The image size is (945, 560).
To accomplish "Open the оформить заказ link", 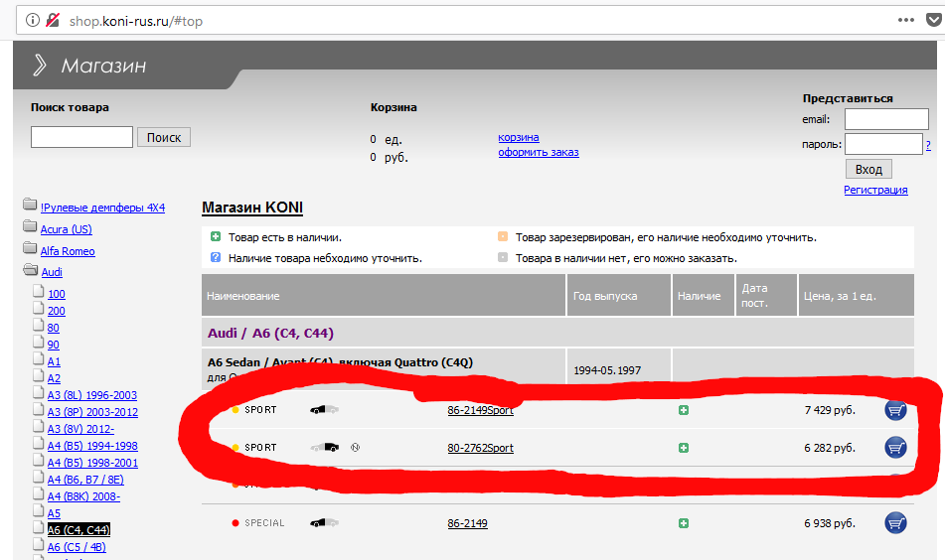I will coord(539,152).
